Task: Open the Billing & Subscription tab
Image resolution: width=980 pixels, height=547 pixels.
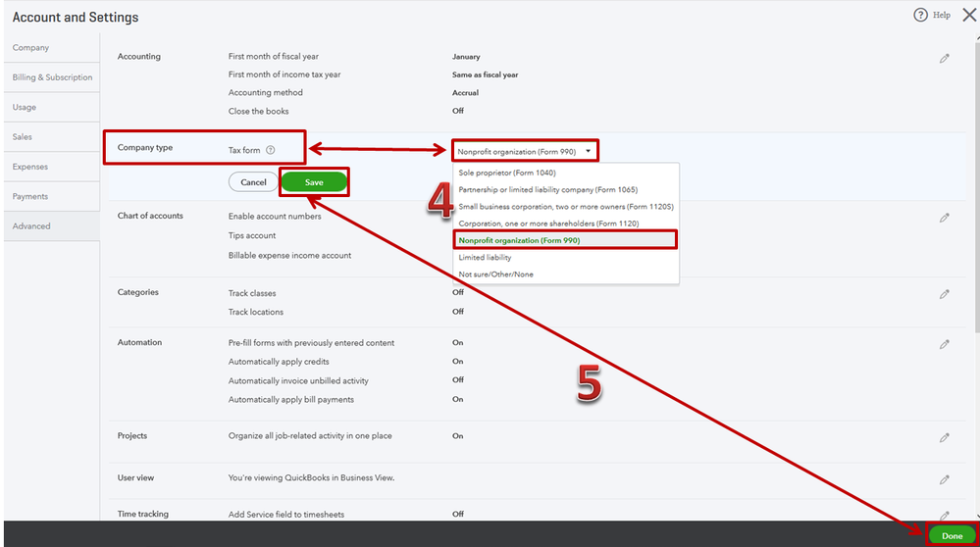Action: [x=51, y=77]
